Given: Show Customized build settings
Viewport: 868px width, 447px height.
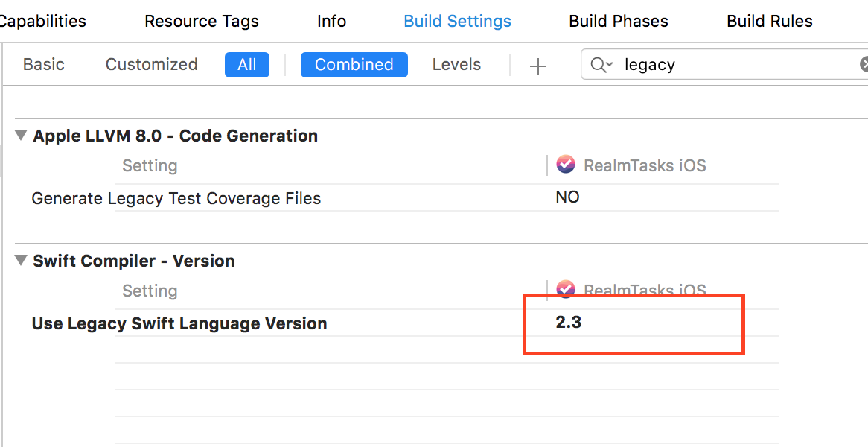Looking at the screenshot, I should [151, 65].
